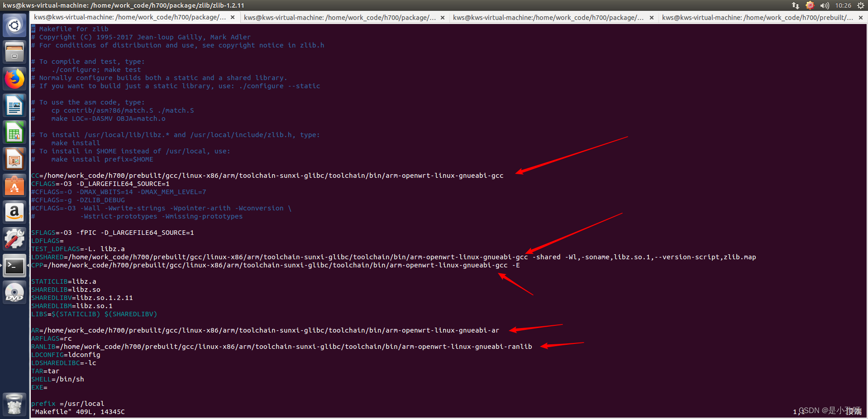
Task: Switch to the first terminal tab
Action: [x=134, y=18]
